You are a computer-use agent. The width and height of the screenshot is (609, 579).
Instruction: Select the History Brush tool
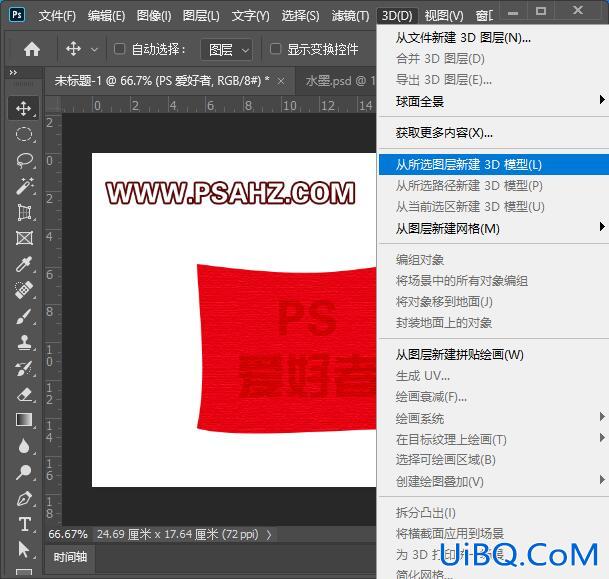24,368
